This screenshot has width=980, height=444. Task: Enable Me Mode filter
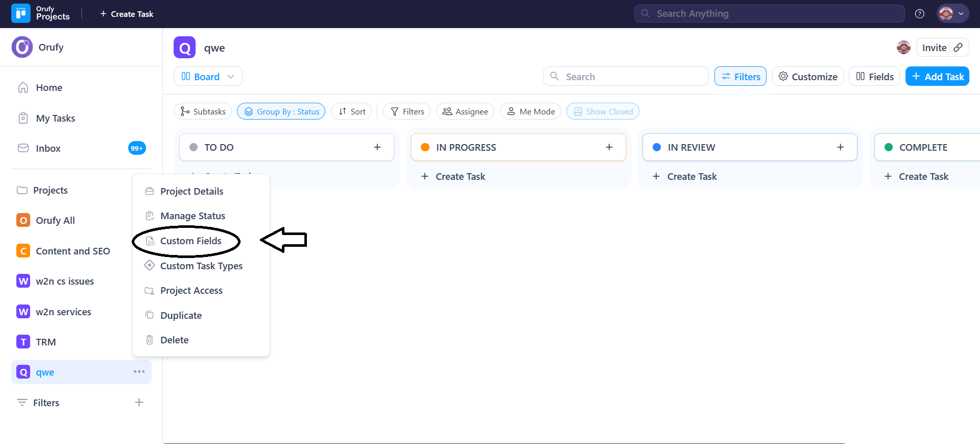(531, 111)
